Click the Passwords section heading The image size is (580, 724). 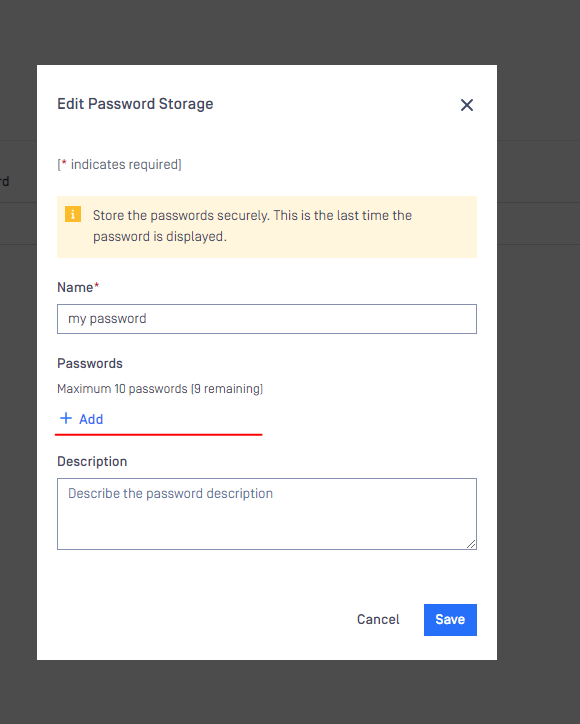(90, 363)
